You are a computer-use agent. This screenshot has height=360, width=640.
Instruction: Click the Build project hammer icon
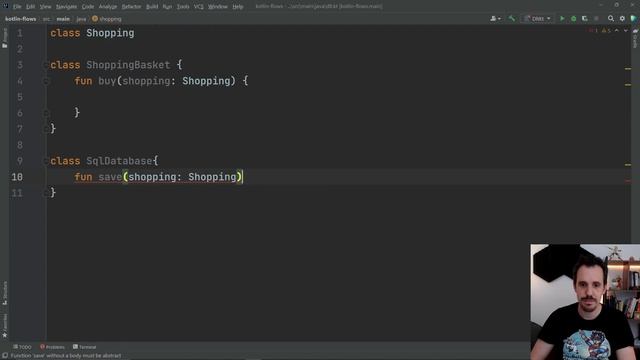pyautogui.click(x=512, y=19)
